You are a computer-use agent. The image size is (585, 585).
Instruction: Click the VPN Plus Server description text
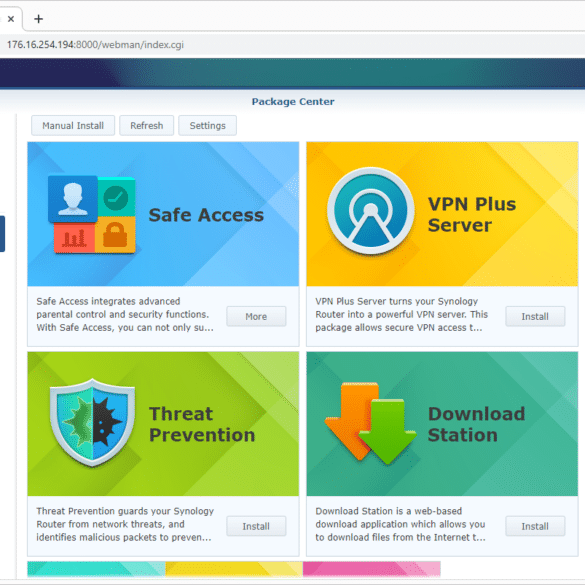[x=401, y=315]
